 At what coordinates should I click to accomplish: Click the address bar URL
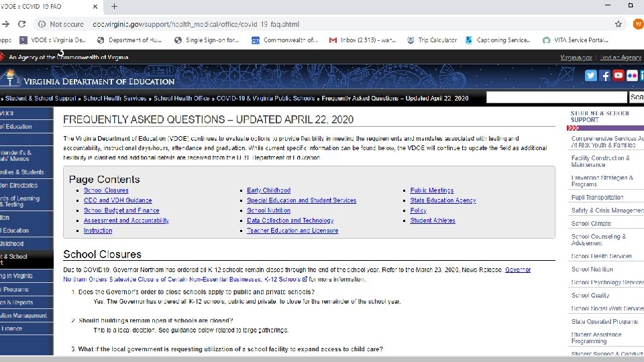(x=196, y=24)
